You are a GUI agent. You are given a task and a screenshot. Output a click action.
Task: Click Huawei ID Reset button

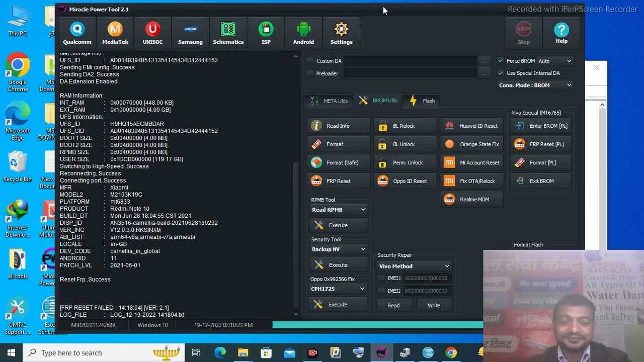click(x=472, y=126)
